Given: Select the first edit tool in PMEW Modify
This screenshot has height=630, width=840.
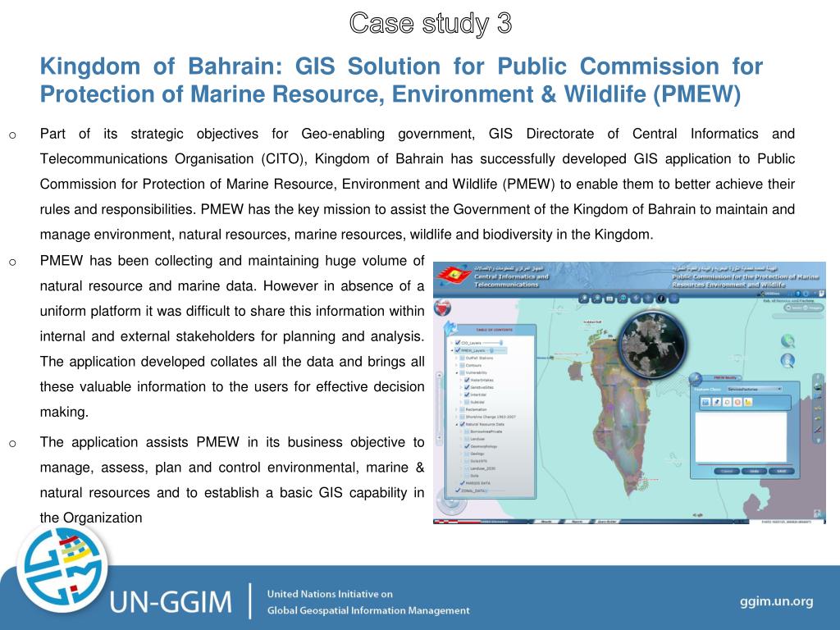Looking at the screenshot, I should coord(705,402).
